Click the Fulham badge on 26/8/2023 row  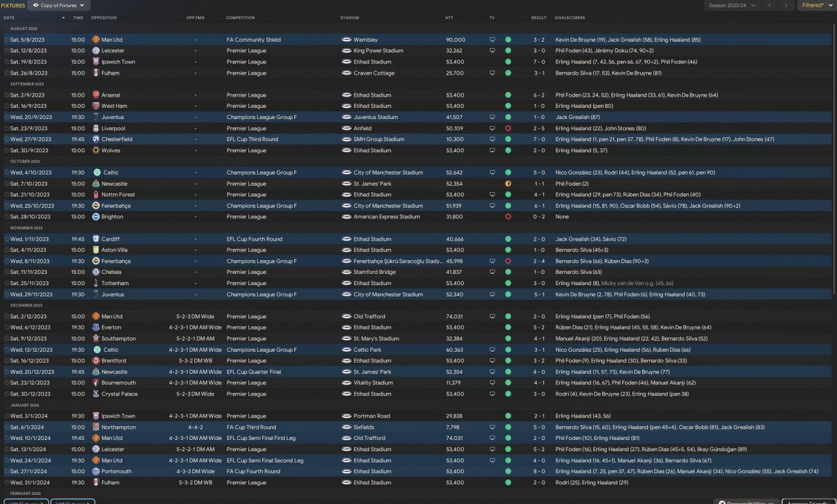click(95, 73)
